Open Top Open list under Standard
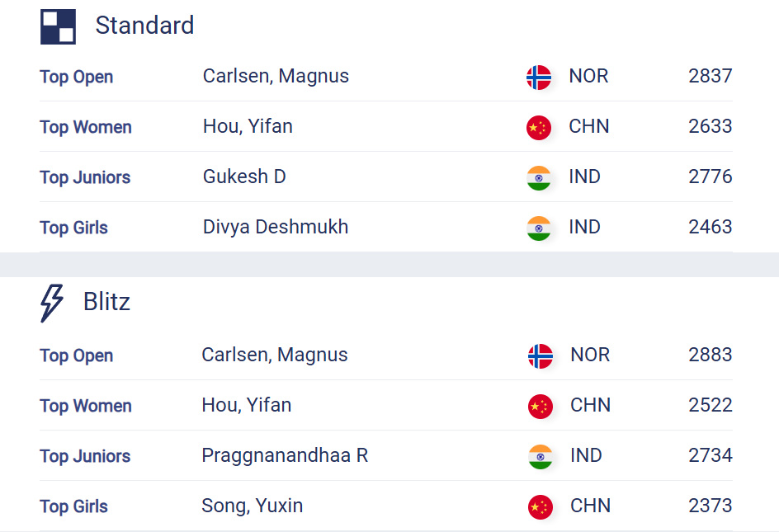 click(x=77, y=77)
